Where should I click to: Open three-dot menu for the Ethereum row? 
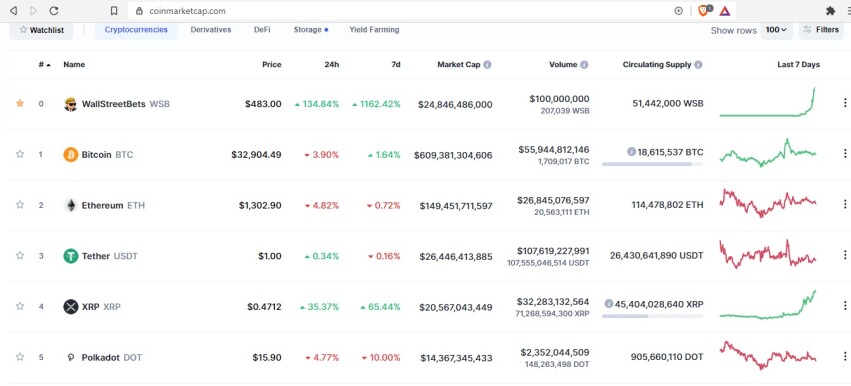pos(844,204)
